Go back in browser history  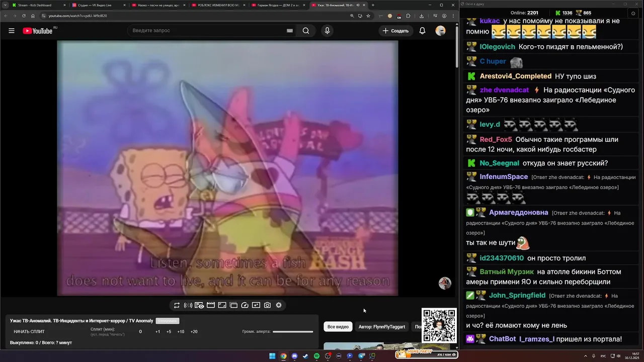(x=6, y=16)
